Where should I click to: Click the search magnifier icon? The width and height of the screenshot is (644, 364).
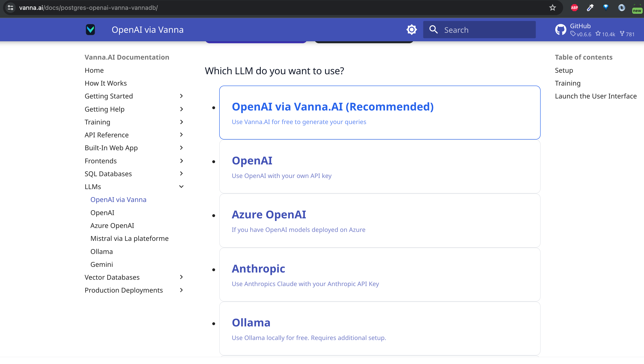[433, 29]
